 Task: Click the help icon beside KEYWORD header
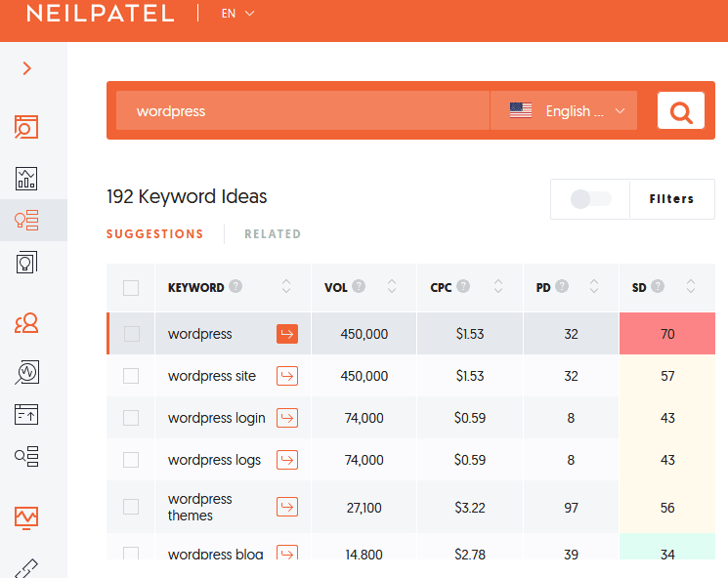click(x=236, y=286)
